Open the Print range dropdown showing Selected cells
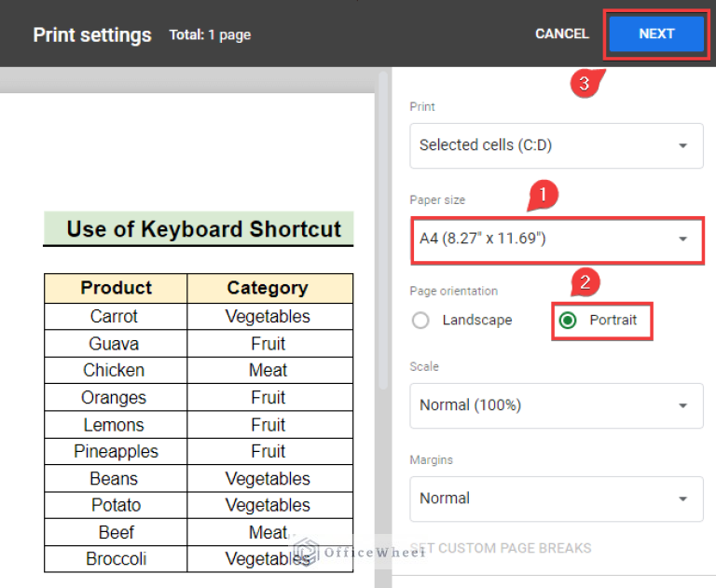This screenshot has width=716, height=588. 557,145
